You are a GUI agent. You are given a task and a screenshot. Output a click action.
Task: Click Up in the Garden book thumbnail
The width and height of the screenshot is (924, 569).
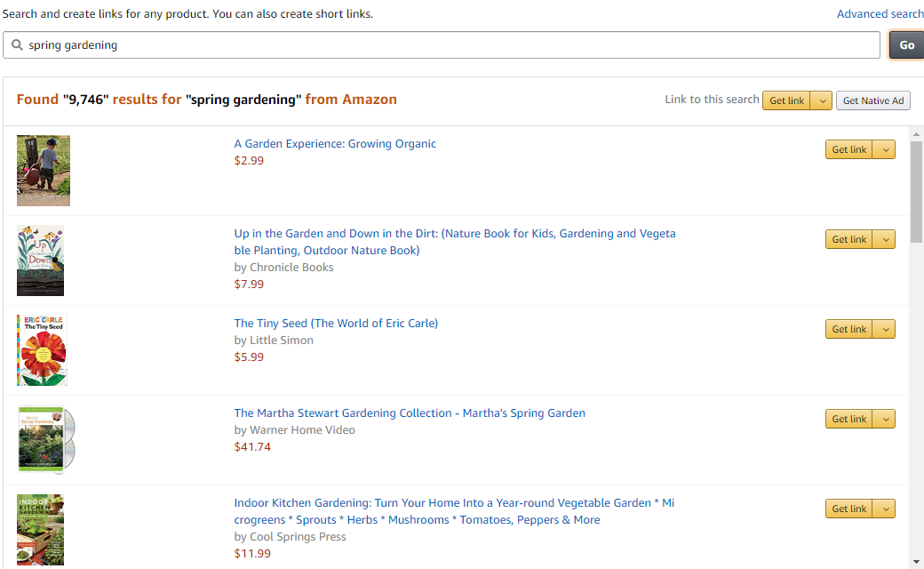tap(41, 260)
